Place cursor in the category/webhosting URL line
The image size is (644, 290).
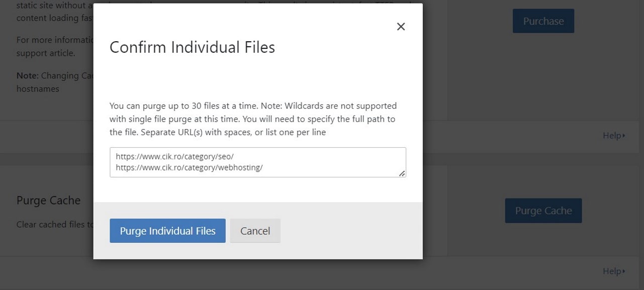pos(189,167)
